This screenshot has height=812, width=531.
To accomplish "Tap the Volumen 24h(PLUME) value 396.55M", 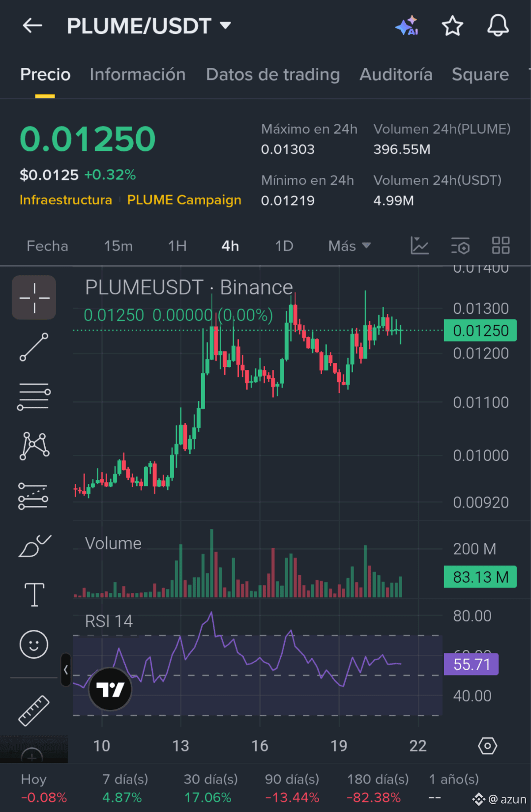I will coord(402,149).
